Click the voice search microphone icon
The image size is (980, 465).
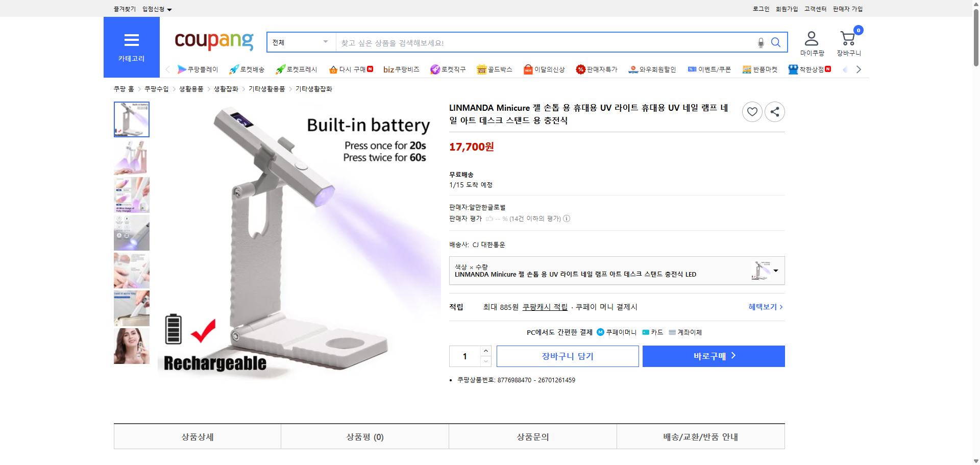[x=761, y=42]
